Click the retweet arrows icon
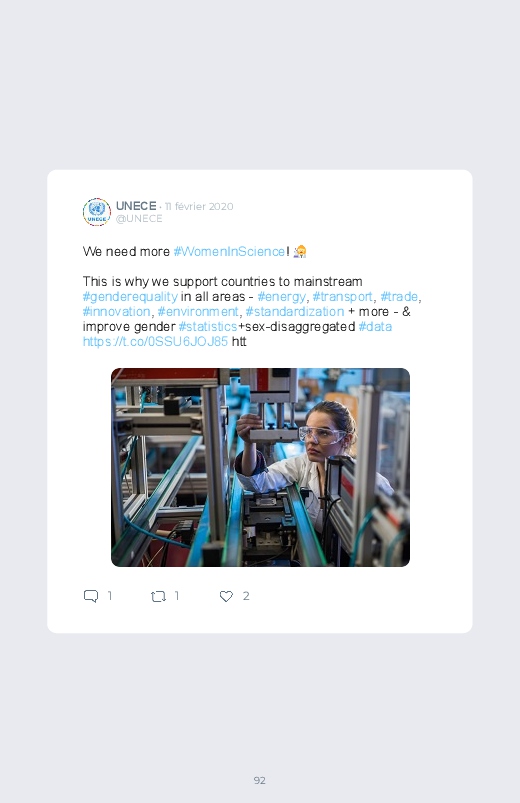Viewport: 520px width, 803px height. coord(158,596)
